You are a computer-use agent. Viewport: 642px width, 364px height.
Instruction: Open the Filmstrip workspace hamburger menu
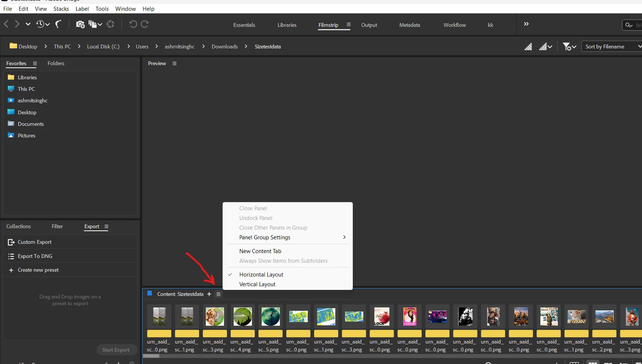click(x=349, y=25)
